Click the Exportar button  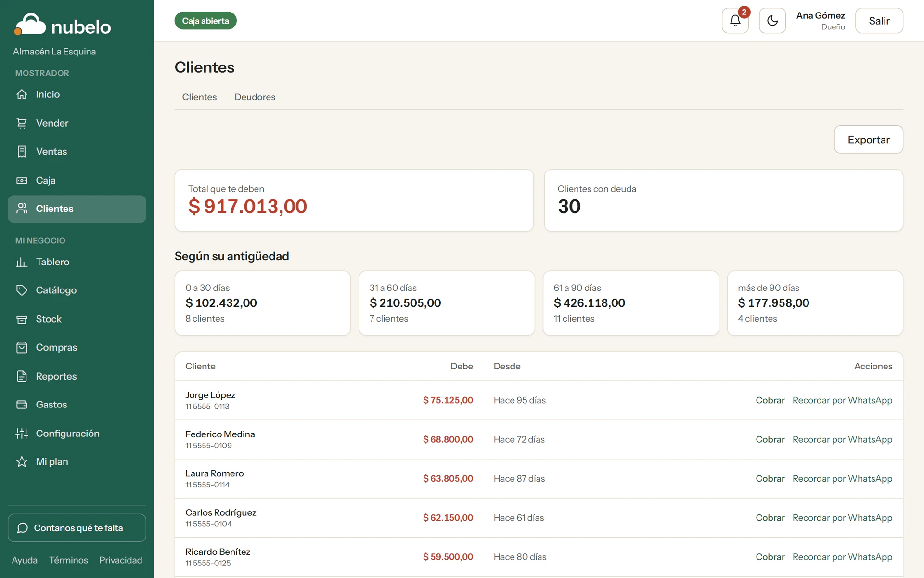click(868, 140)
